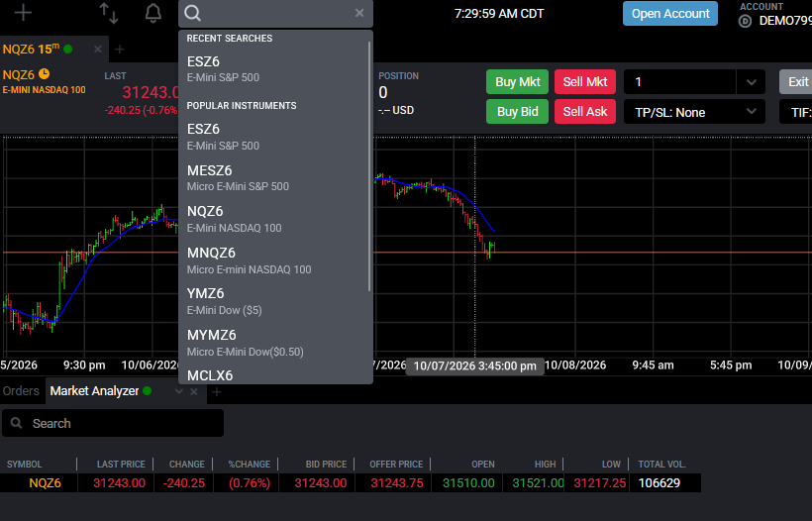Viewport: 812px width, 521px height.
Task: Select MNQZ6 Micro E-mini NASDAQ 100
Action: pos(274,260)
